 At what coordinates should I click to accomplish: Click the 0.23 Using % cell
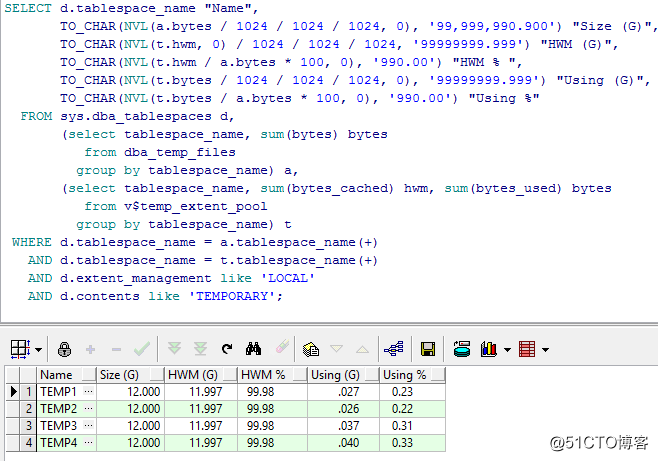point(413,392)
